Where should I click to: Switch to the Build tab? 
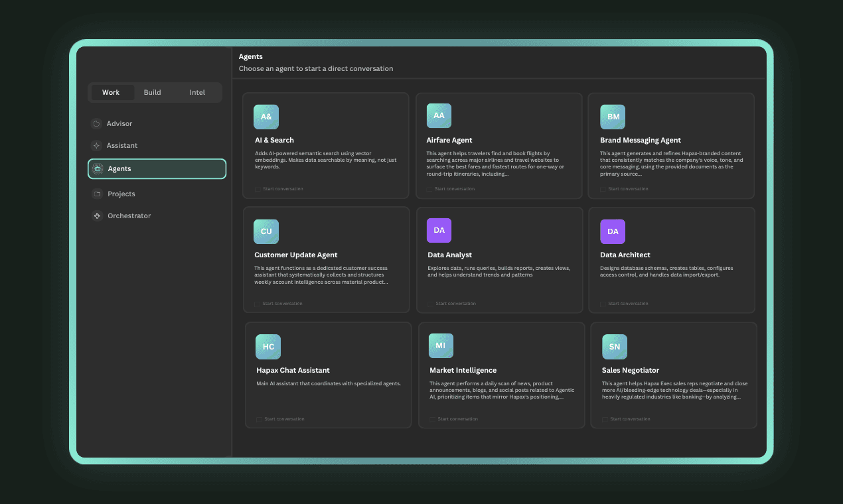click(x=152, y=92)
